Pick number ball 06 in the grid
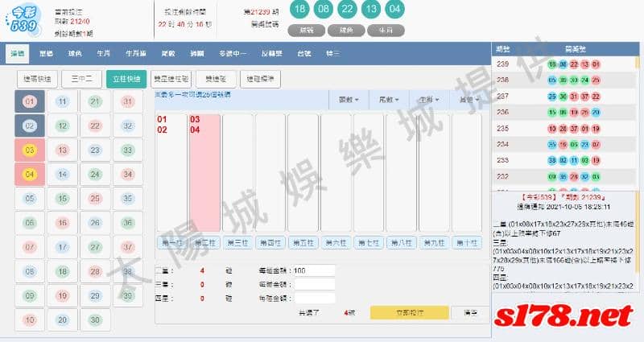 click(x=30, y=223)
